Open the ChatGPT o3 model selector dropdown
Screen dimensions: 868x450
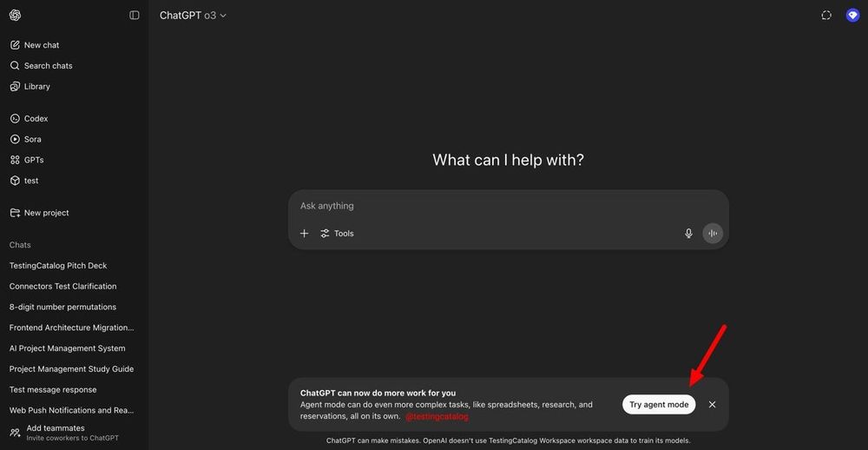pyautogui.click(x=194, y=16)
